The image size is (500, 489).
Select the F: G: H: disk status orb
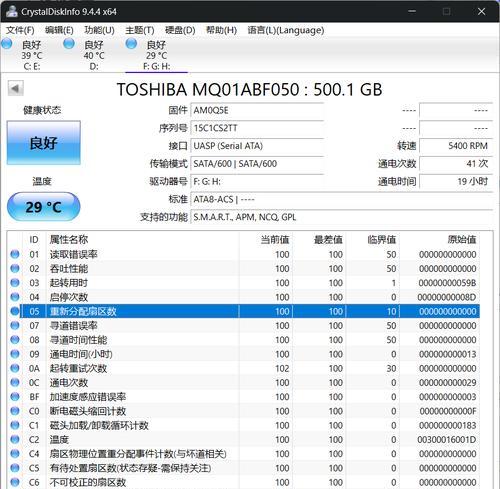coord(131,43)
